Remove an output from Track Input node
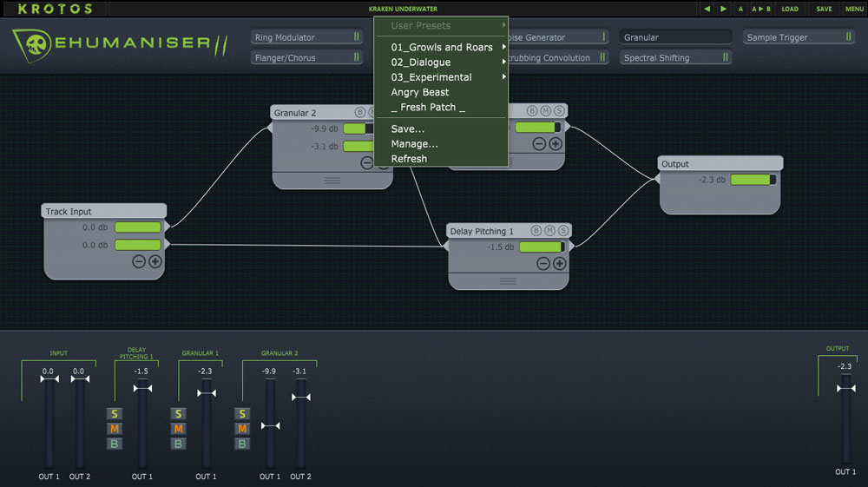 tap(139, 261)
